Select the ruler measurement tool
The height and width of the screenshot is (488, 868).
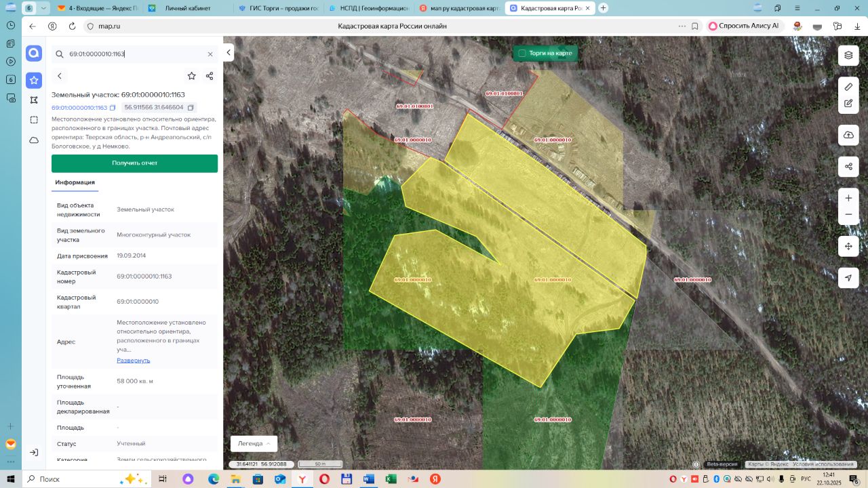(848, 87)
